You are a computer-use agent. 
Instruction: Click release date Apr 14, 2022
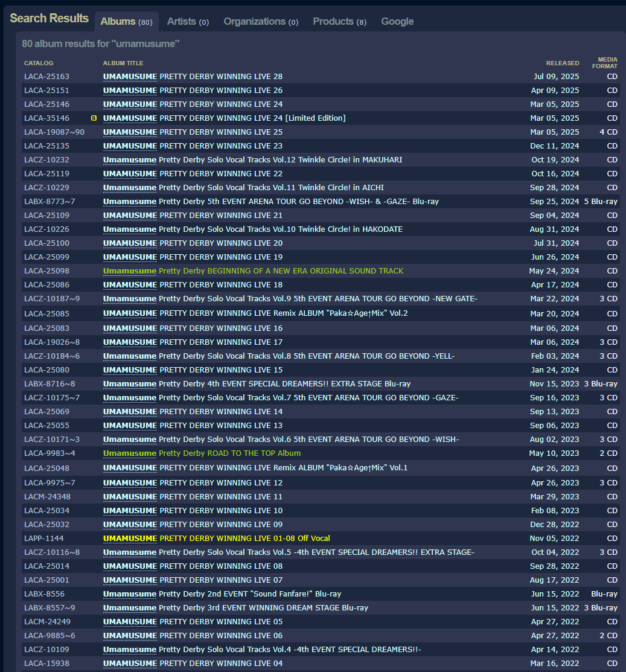pyautogui.click(x=555, y=650)
